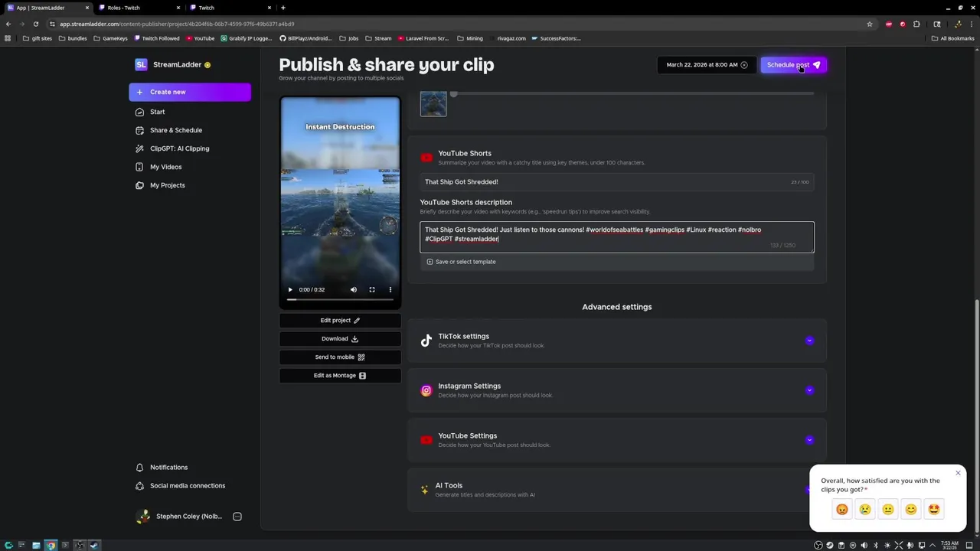Open the GameKeys bookmark folder
The image size is (980, 551).
tap(111, 38)
